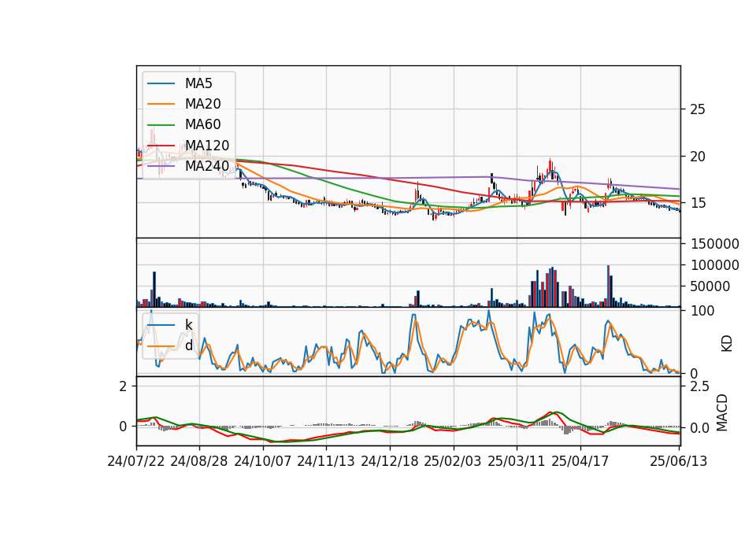This screenshot has width=756, height=543.
Task: Click the price axis value 25
Action: pos(698,109)
